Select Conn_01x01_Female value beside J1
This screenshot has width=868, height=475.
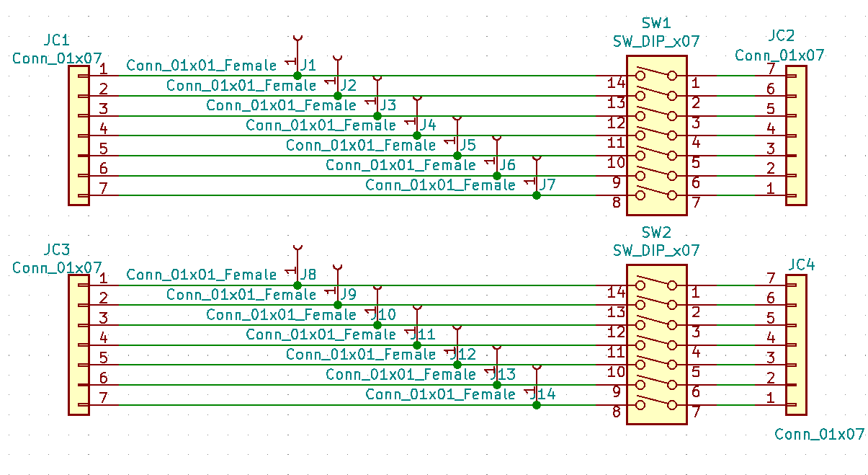(x=202, y=65)
